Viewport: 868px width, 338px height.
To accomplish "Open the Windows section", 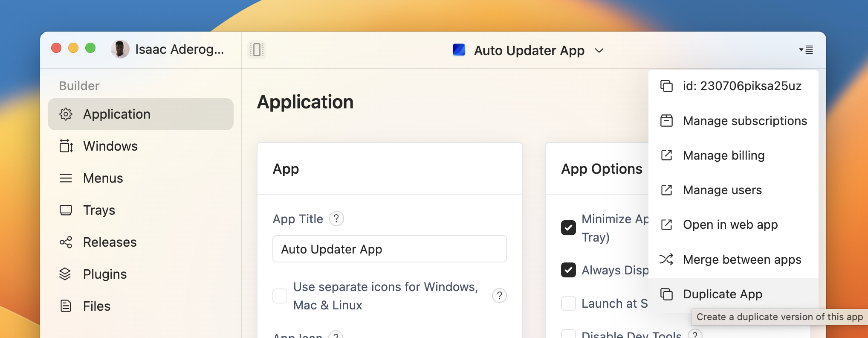I will coord(141,146).
